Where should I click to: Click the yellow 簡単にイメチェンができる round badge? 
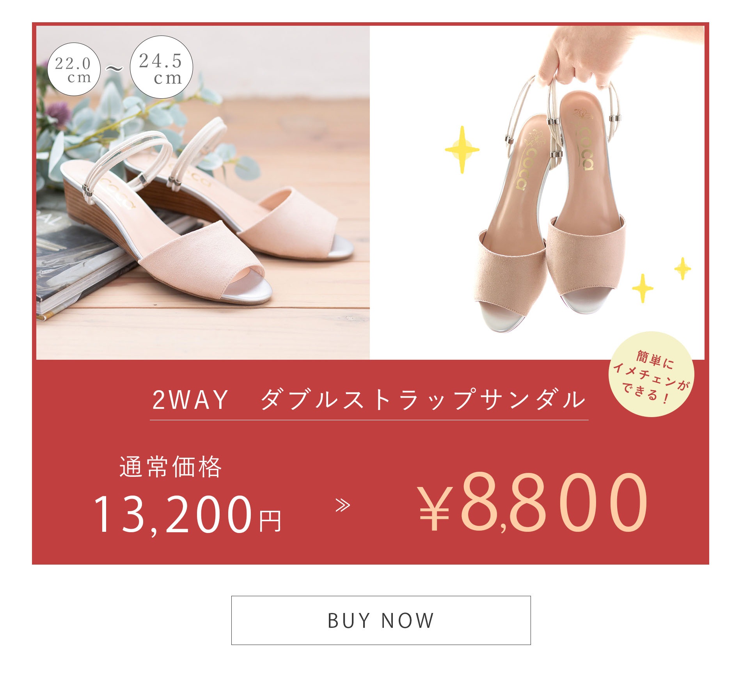coord(651,374)
